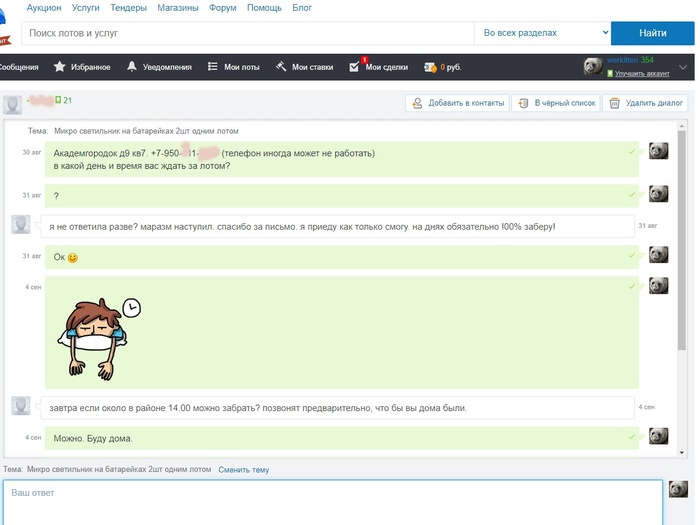Click the Удалить диалог button
This screenshot has width=700, height=525.
(645, 103)
